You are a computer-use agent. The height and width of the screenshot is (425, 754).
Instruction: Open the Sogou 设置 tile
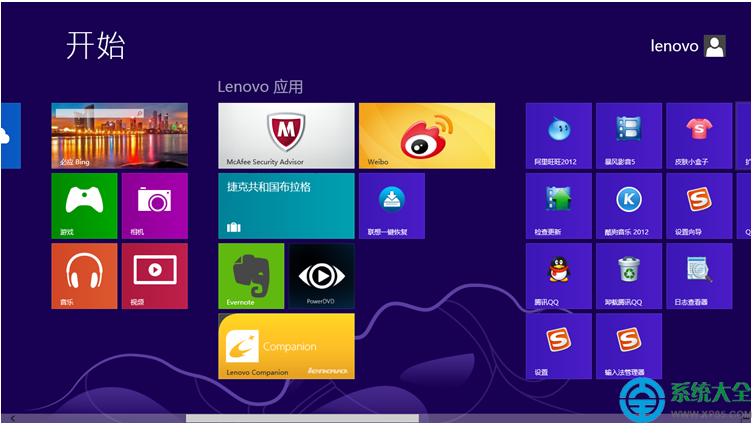pyautogui.click(x=559, y=346)
